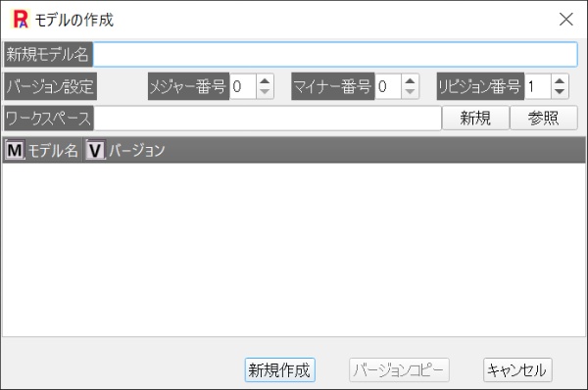
Task: Click the V version column icon
Action: coord(95,150)
